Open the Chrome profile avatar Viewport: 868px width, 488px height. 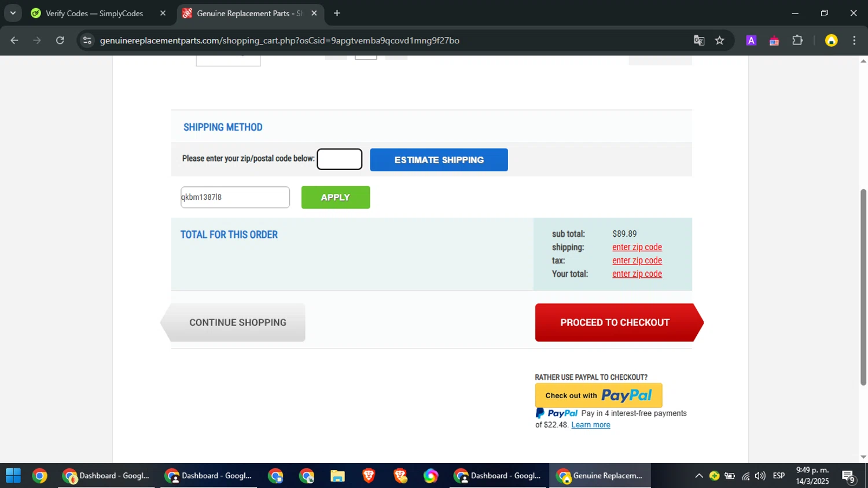click(x=832, y=41)
